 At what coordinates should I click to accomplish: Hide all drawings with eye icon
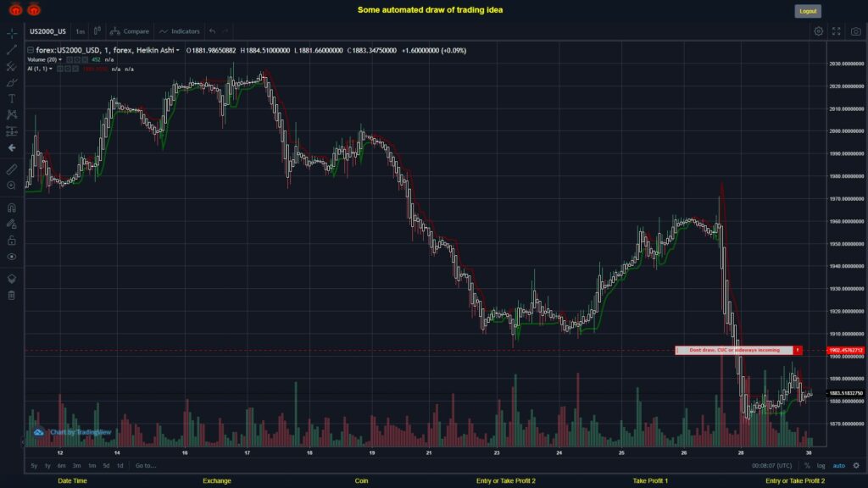tap(12, 257)
